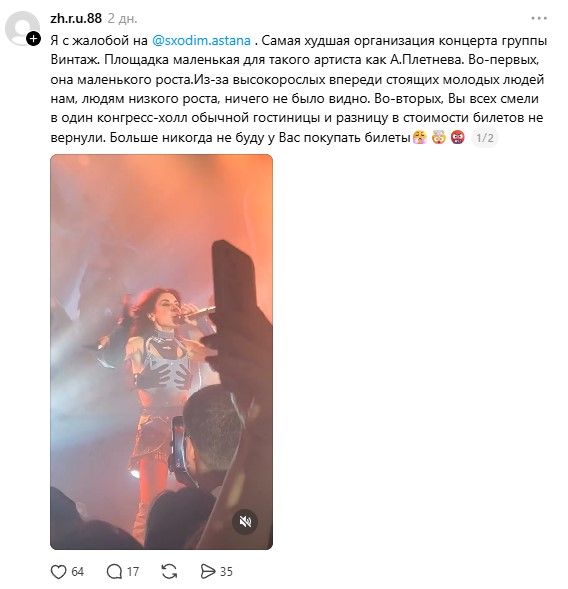Viewport: 568px width, 589px height.
Task: Open replies via the speech bubble icon
Action: point(114,572)
